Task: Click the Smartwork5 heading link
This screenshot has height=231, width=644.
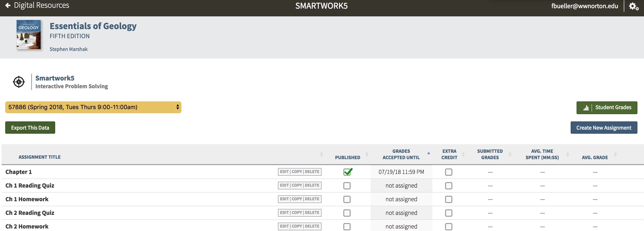Action: tap(55, 78)
